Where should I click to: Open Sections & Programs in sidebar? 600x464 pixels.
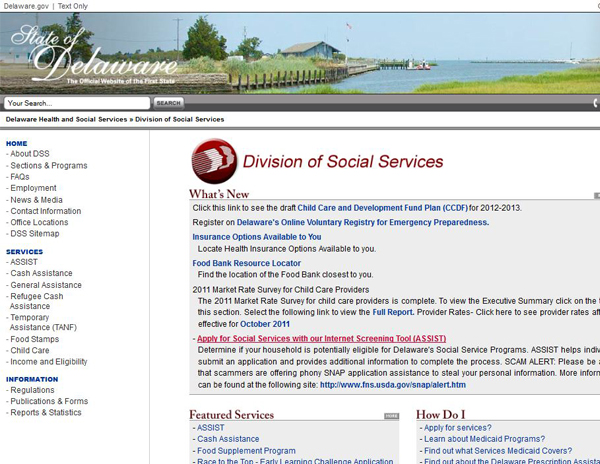(49, 166)
